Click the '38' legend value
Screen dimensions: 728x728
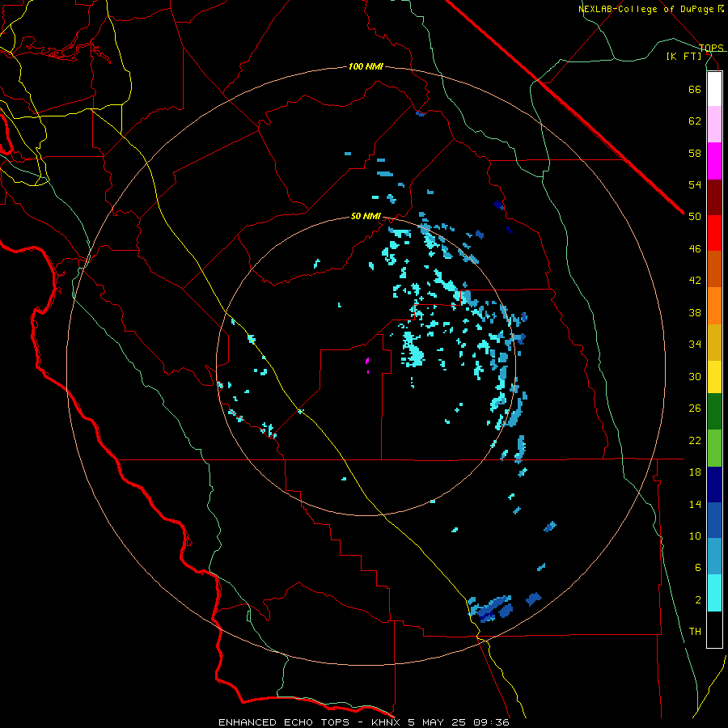(x=695, y=312)
